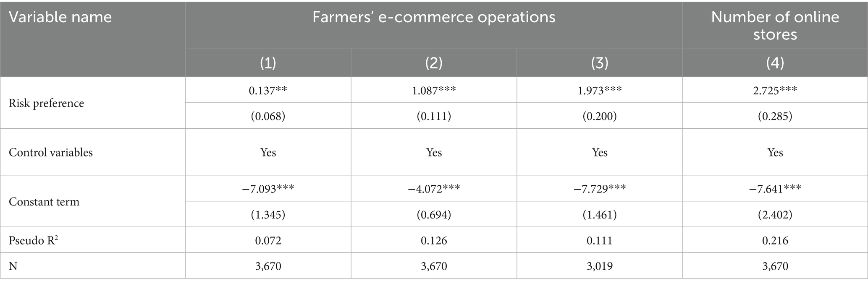Click the "Pseudo R²" row label
The width and height of the screenshot is (868, 286).
(34, 240)
